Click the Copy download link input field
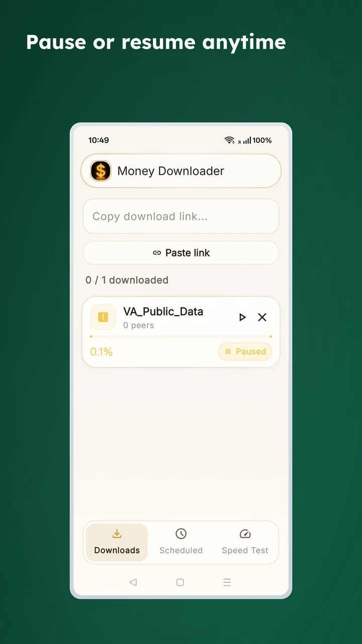Viewport: 362px width, 644px height. click(181, 216)
